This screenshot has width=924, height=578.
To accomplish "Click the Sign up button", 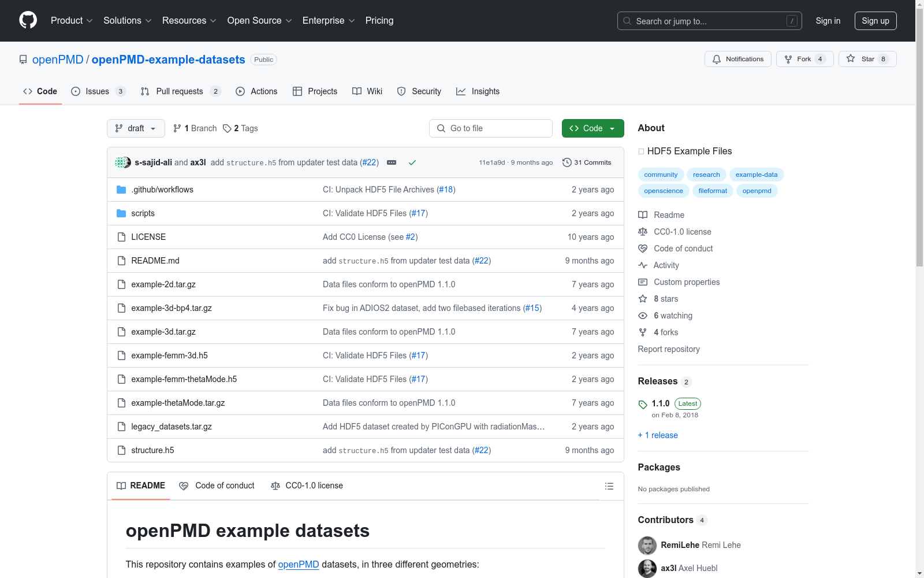I will [x=875, y=21].
